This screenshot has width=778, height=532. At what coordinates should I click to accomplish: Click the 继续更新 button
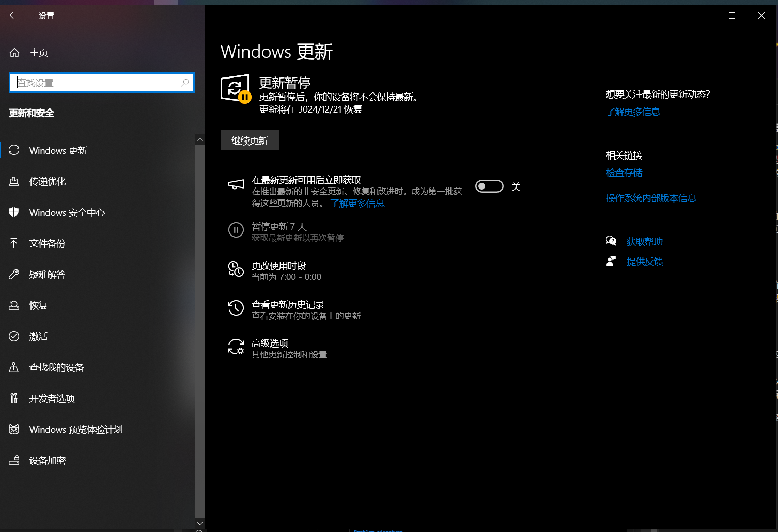point(250,140)
